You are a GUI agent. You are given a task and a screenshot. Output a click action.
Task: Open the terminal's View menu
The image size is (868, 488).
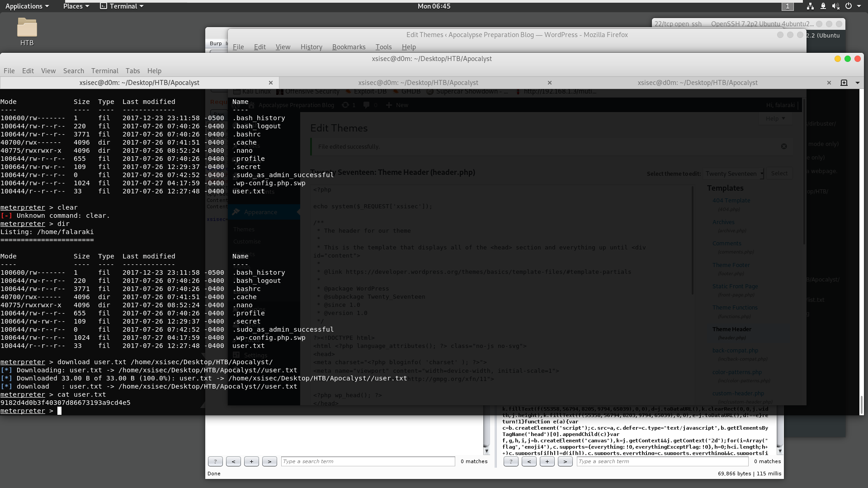tap(48, 71)
